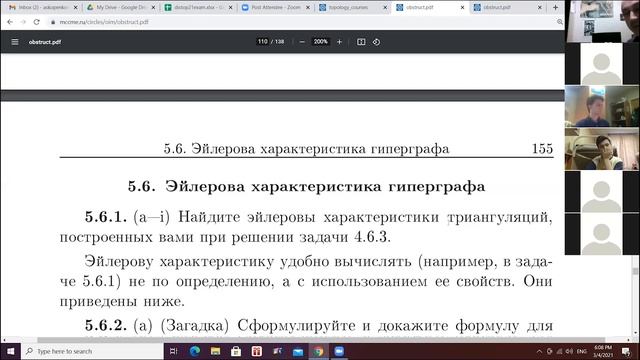
Task: Select the fourth participant video thumbnail
Action: pyautogui.click(x=602, y=149)
